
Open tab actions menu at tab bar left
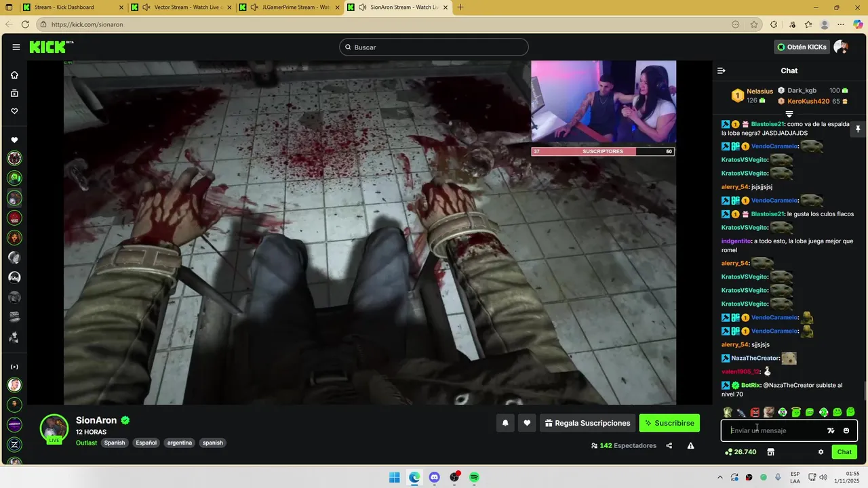click(x=9, y=7)
